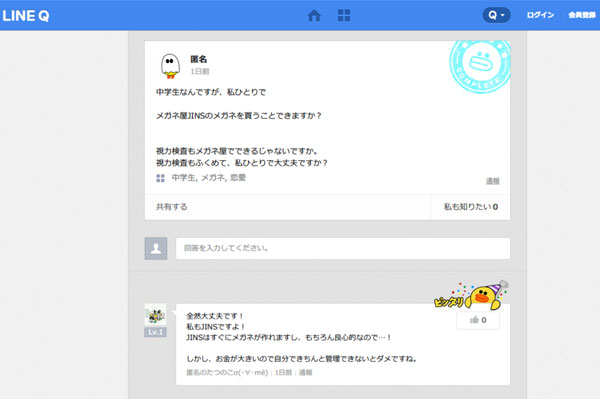Click the default user avatar beside answer box

tap(156, 249)
